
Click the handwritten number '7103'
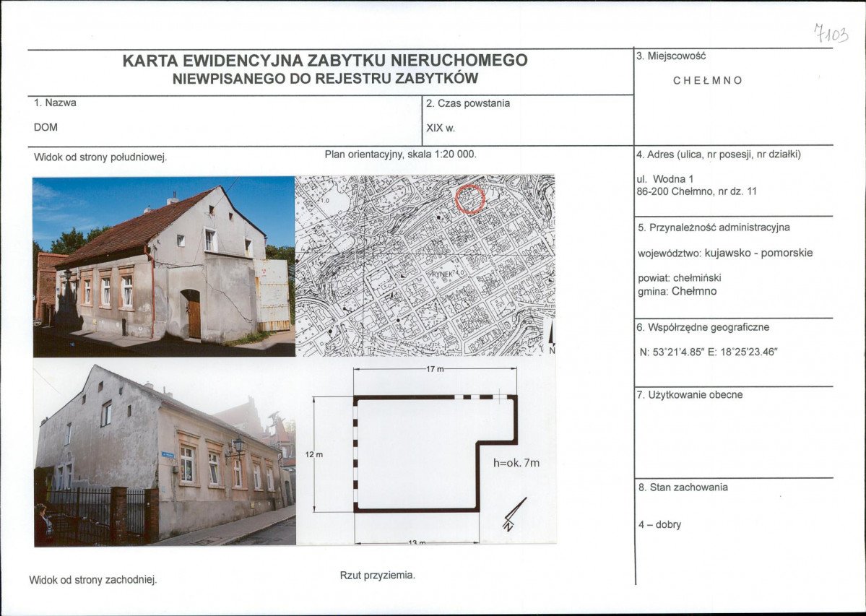831,34
